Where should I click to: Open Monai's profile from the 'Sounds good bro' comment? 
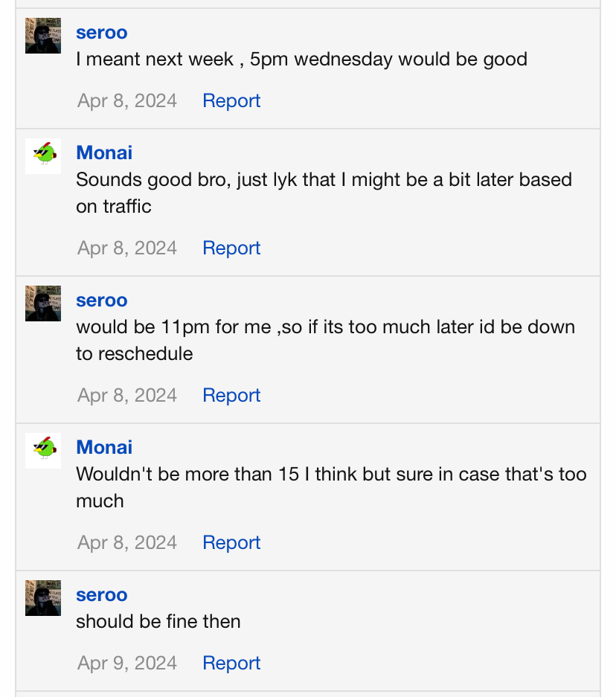tap(104, 153)
